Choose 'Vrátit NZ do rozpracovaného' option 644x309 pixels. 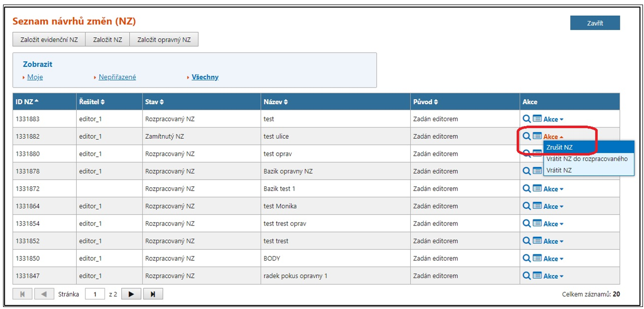click(587, 159)
